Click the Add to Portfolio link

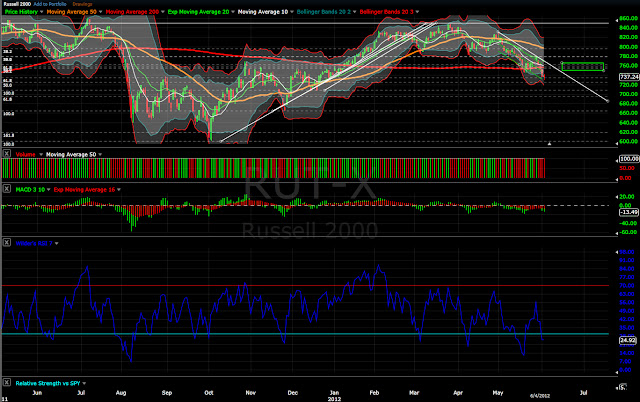50,4
